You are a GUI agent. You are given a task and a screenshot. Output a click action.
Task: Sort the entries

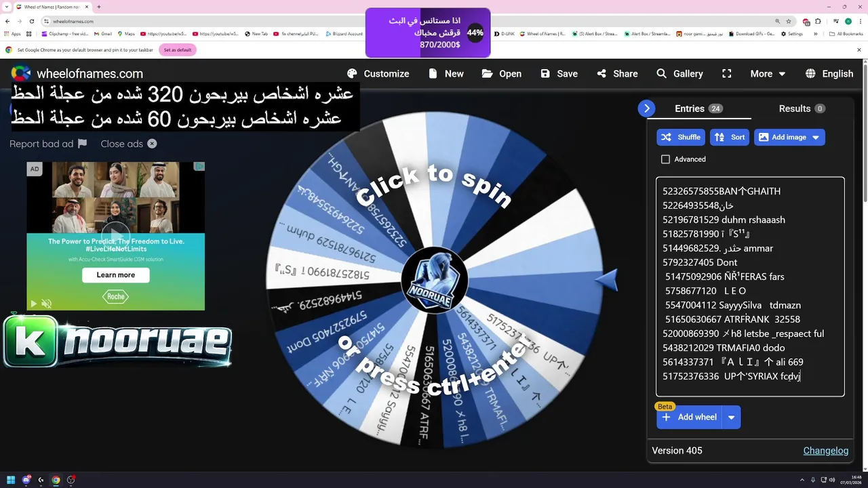pos(730,137)
